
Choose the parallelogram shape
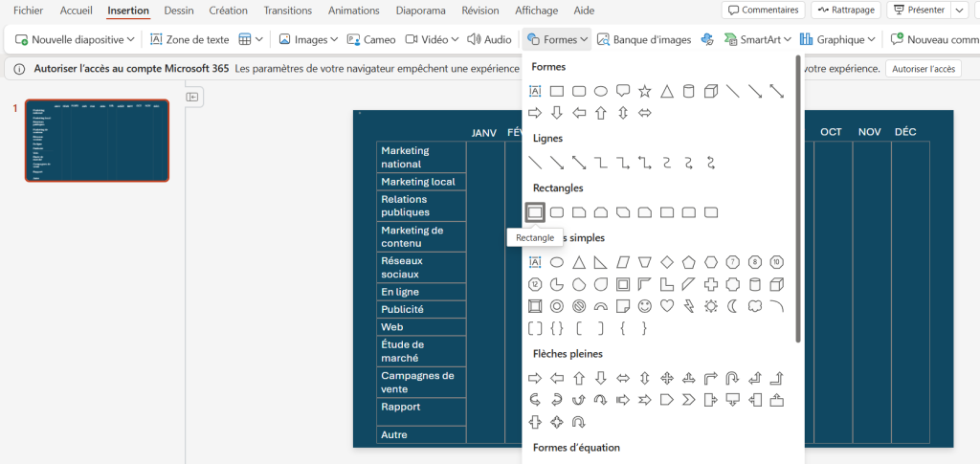pos(622,262)
